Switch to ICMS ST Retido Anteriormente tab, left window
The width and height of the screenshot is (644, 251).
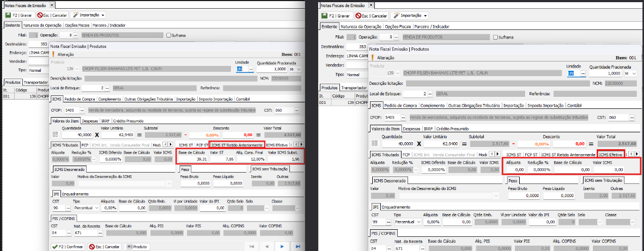coord(237,145)
